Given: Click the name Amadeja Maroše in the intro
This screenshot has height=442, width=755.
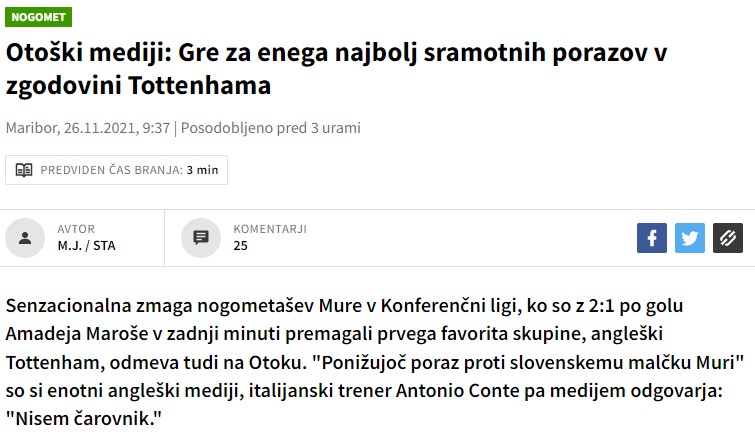Looking at the screenshot, I should (77, 334).
